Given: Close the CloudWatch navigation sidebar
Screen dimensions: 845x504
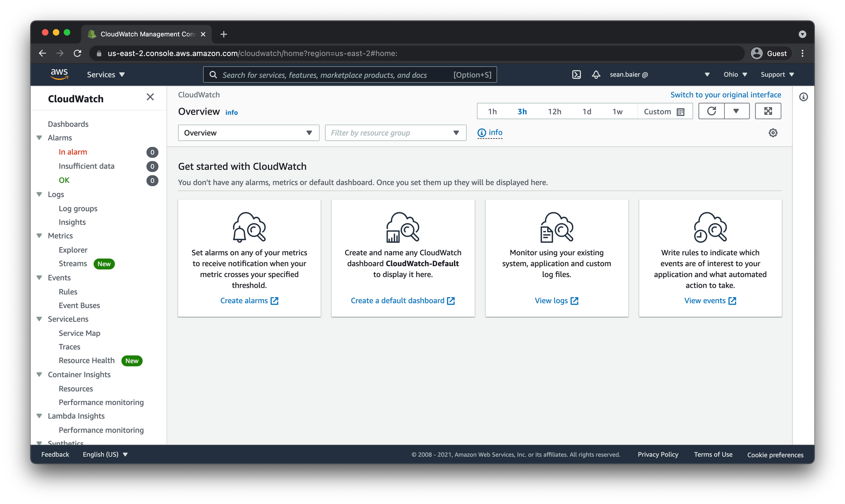Looking at the screenshot, I should (x=150, y=97).
